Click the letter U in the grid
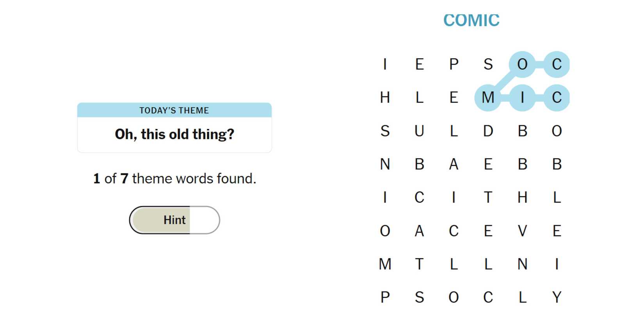This screenshot has width=644, height=322. coord(419,131)
